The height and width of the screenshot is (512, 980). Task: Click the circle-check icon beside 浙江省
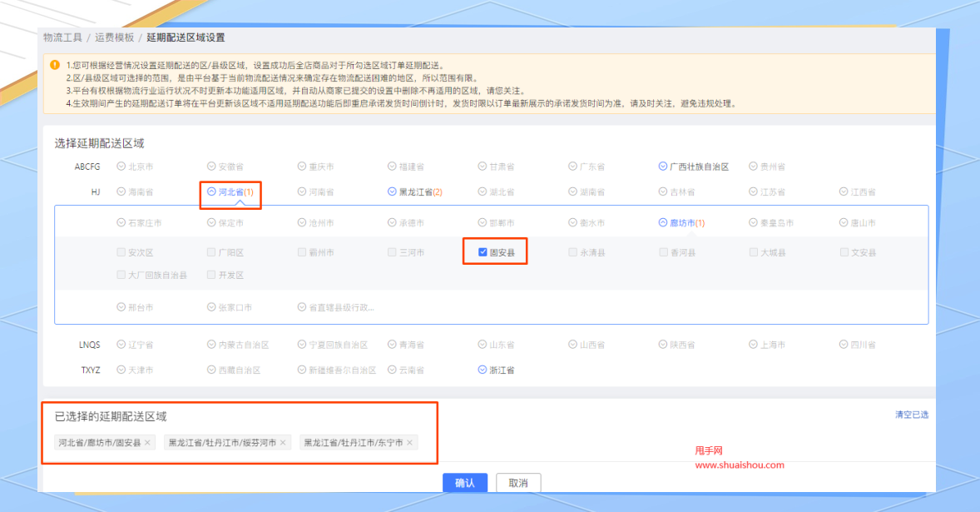pos(481,369)
